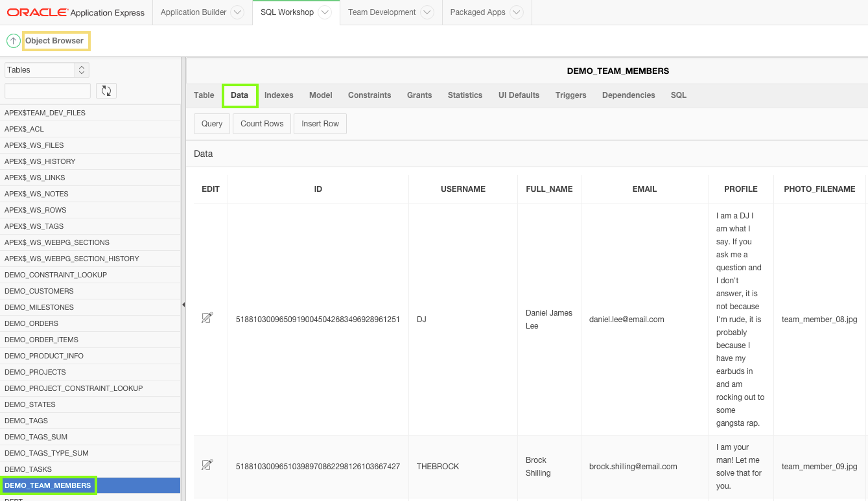Go to the Triggers tab

coord(570,95)
